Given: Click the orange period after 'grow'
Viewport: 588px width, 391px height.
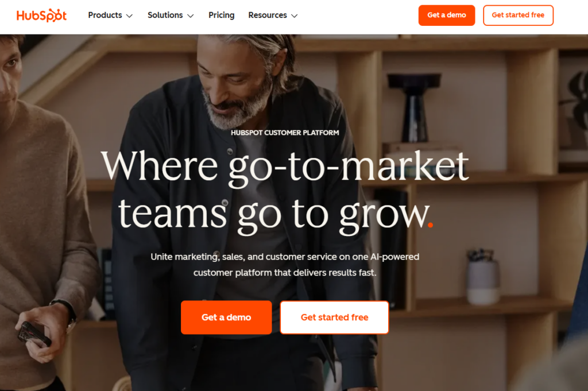Looking at the screenshot, I should (x=430, y=225).
